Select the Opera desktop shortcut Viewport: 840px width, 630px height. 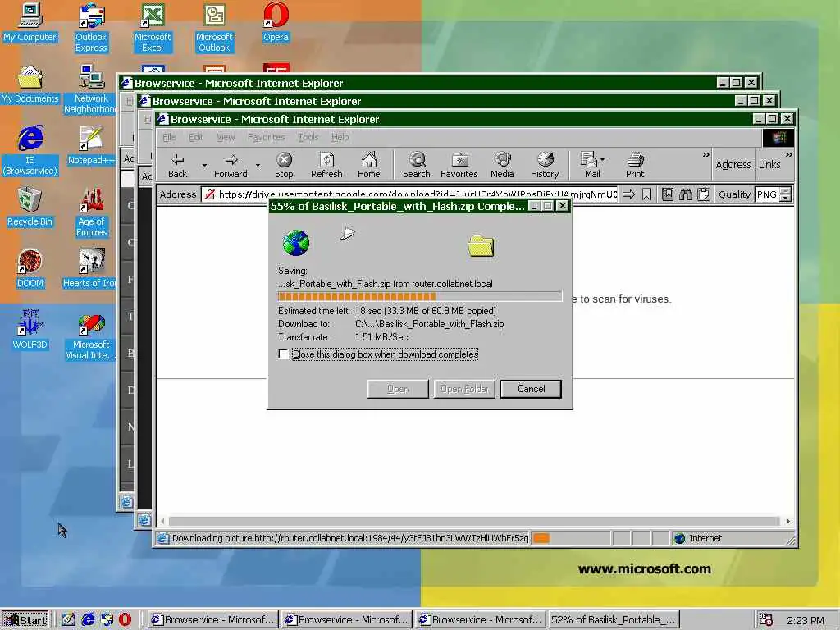[x=276, y=22]
